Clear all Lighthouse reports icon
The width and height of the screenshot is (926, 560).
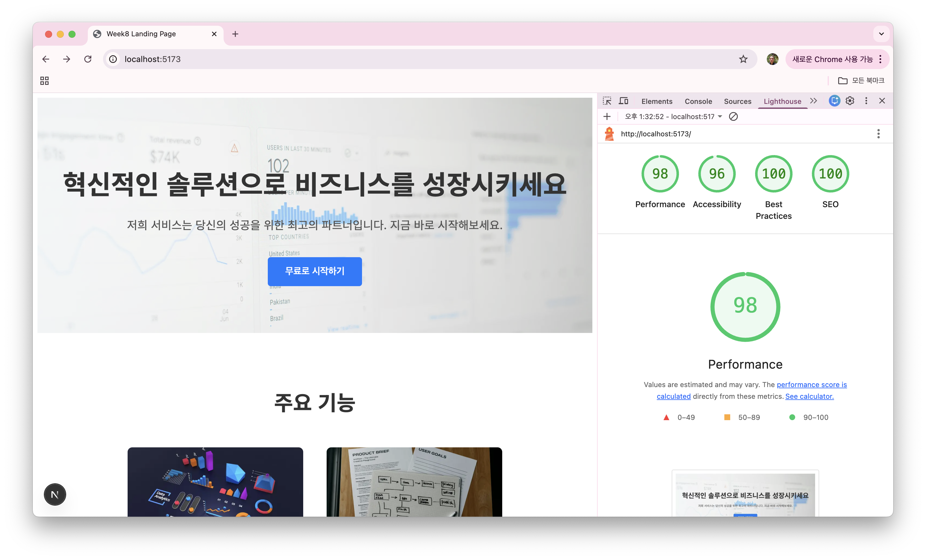coord(733,116)
